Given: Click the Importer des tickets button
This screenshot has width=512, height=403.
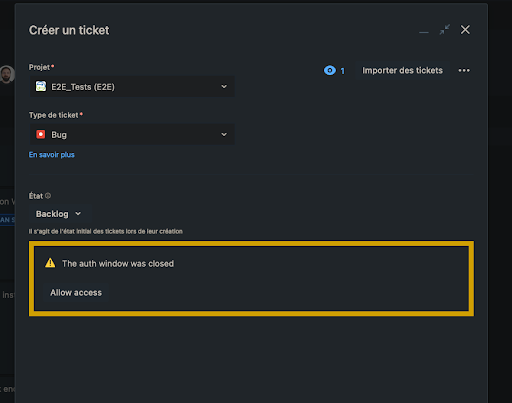Looking at the screenshot, I should [402, 70].
